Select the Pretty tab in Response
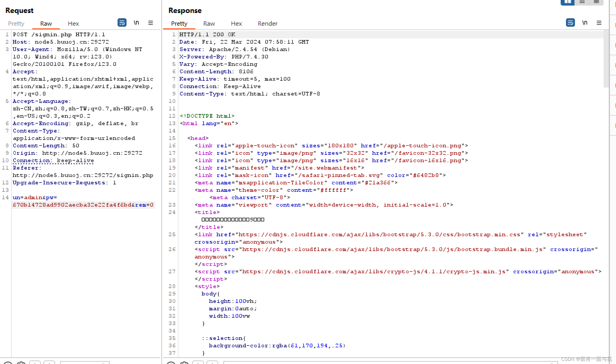 pos(179,24)
